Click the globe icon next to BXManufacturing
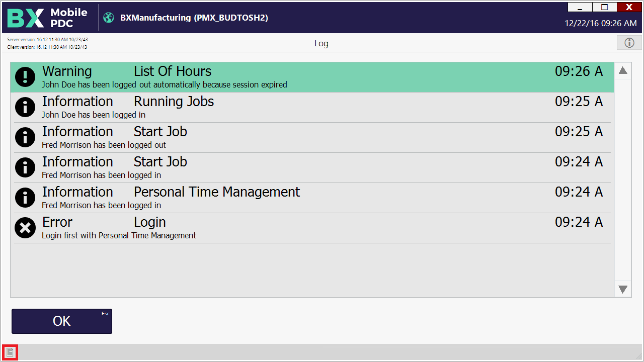Viewport: 644px width, 362px height. point(109,18)
